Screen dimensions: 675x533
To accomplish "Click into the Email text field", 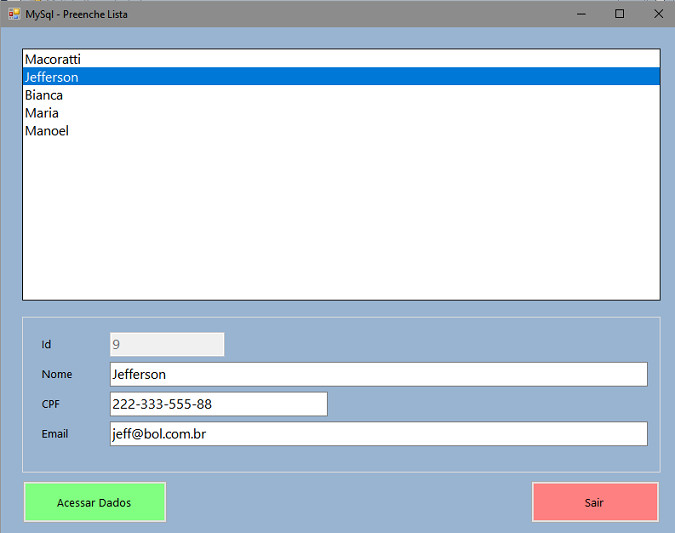I will [x=379, y=434].
